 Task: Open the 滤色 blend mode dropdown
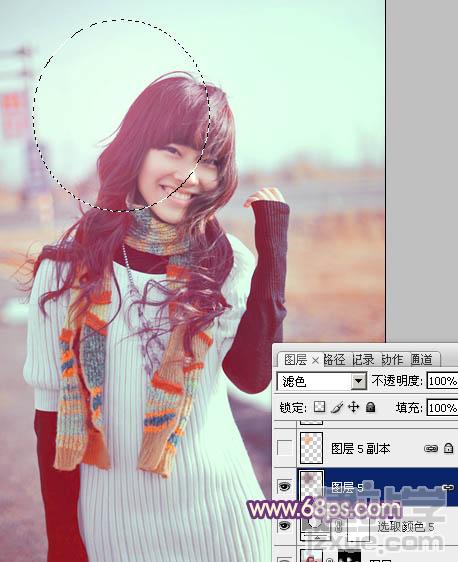(321, 381)
